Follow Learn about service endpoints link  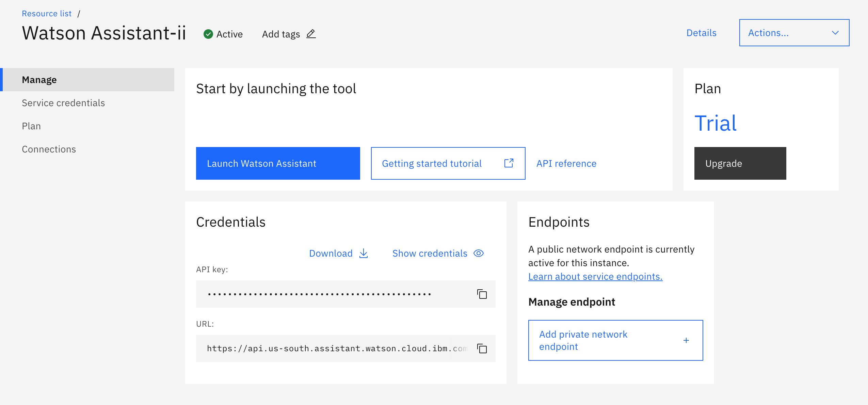pyautogui.click(x=595, y=276)
